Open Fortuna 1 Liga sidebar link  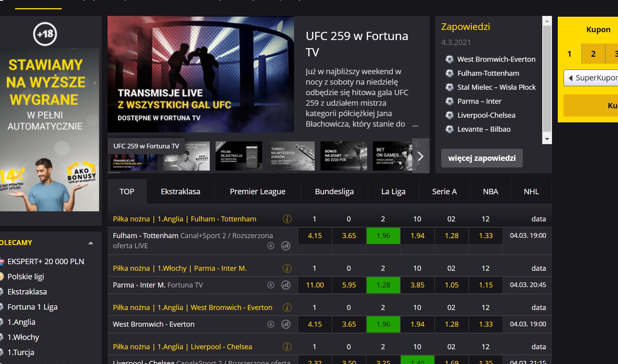coord(33,307)
